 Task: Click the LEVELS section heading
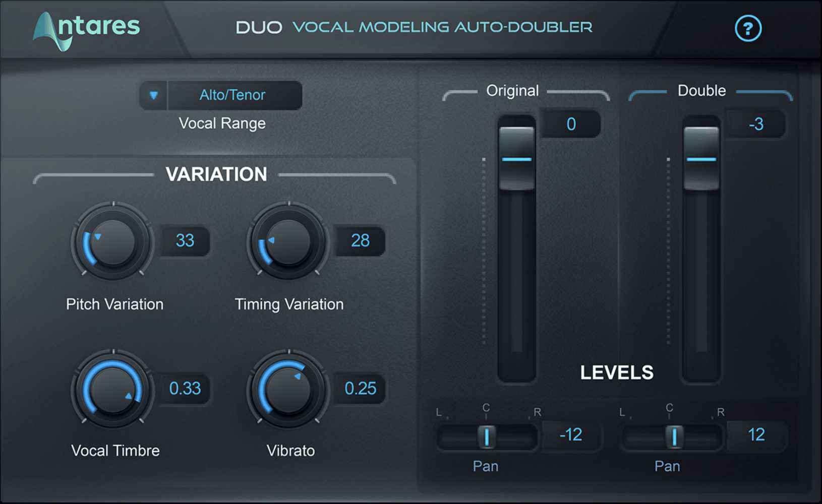(617, 373)
